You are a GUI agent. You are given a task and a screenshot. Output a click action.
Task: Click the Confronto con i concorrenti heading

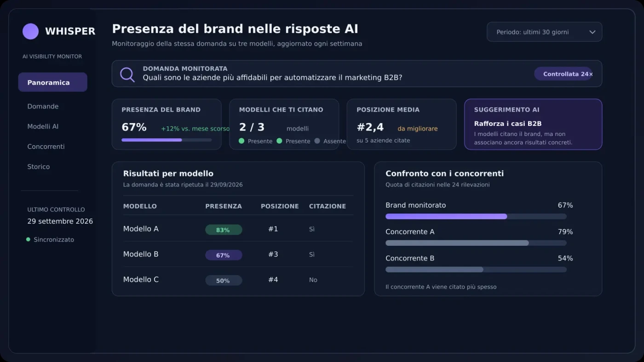point(445,174)
